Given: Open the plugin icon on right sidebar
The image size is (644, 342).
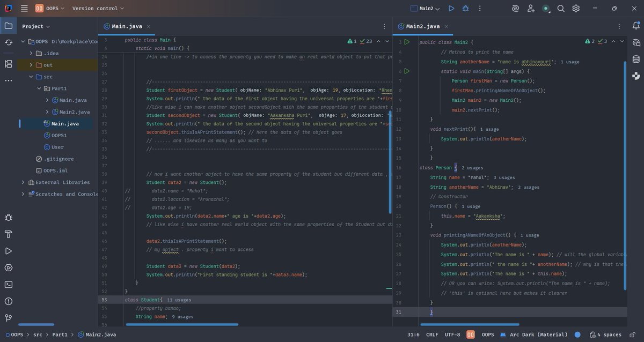Looking at the screenshot, I should tap(636, 76).
